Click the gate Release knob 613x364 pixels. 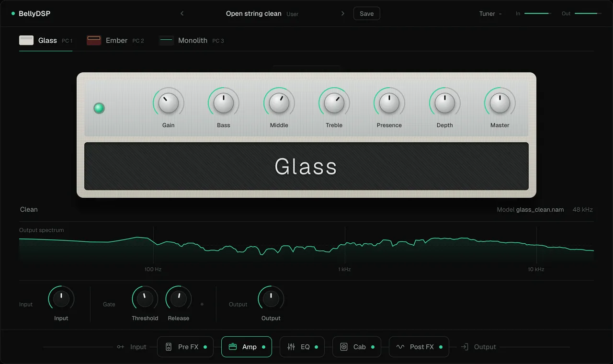tap(179, 299)
